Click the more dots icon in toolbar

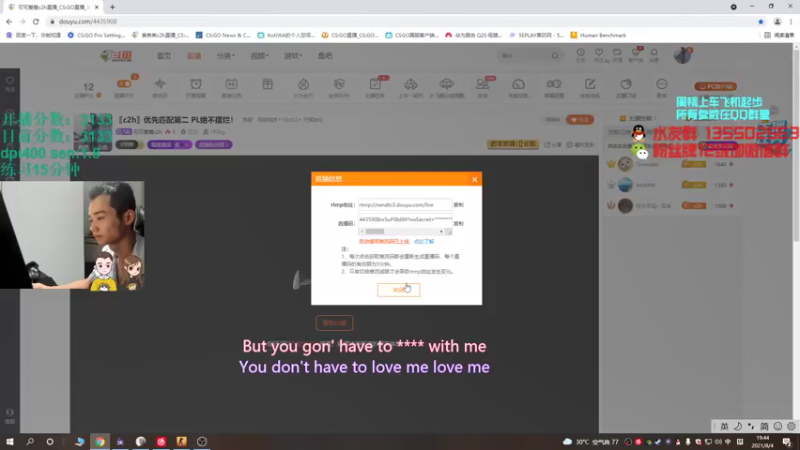(x=662, y=84)
